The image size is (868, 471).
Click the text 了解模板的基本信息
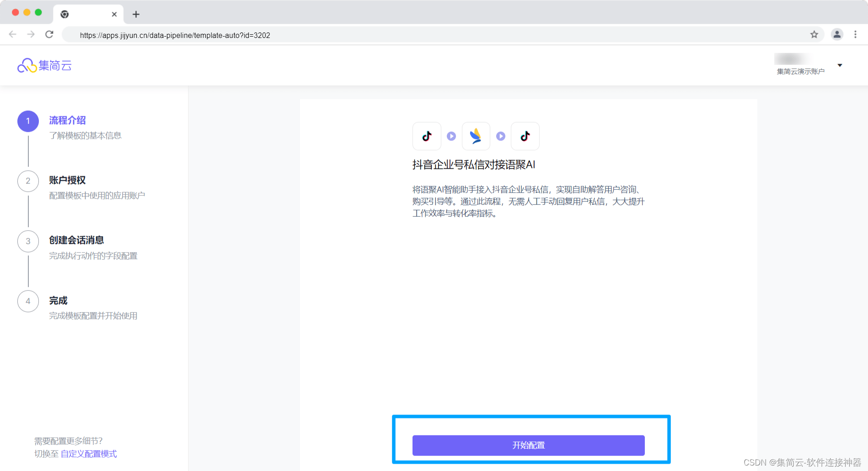(85, 135)
